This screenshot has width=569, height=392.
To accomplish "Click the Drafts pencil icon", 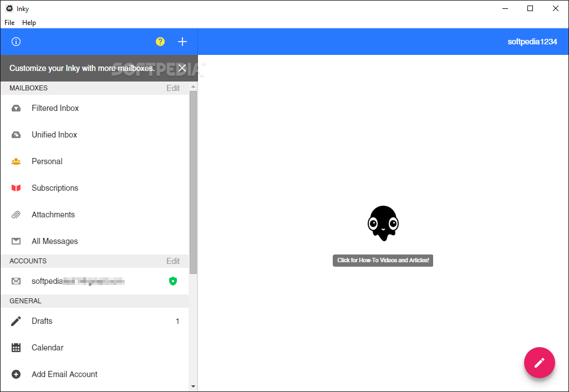I will (x=16, y=321).
